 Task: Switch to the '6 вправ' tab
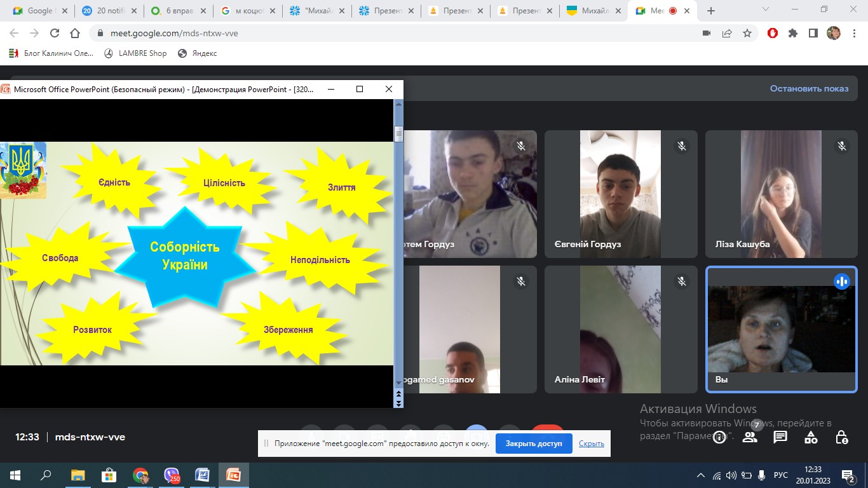tap(179, 11)
